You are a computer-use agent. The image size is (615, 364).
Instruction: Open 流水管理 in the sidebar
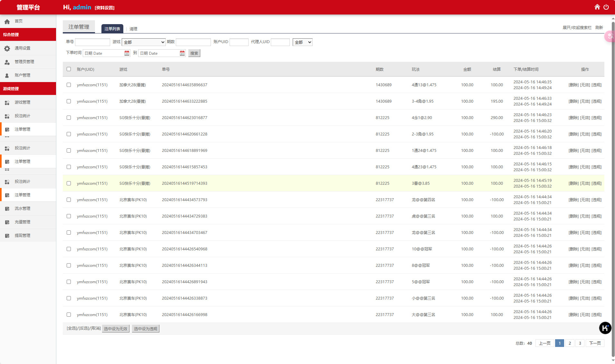pos(23,209)
